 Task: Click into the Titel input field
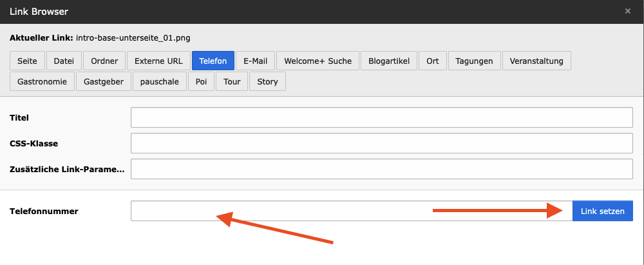pos(381,117)
